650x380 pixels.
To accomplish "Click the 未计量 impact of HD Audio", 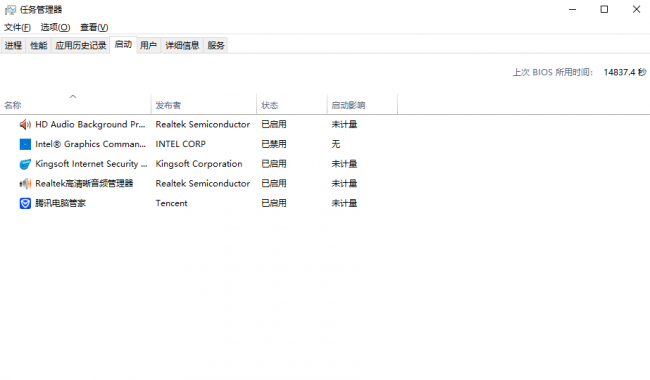I will pyautogui.click(x=344, y=124).
